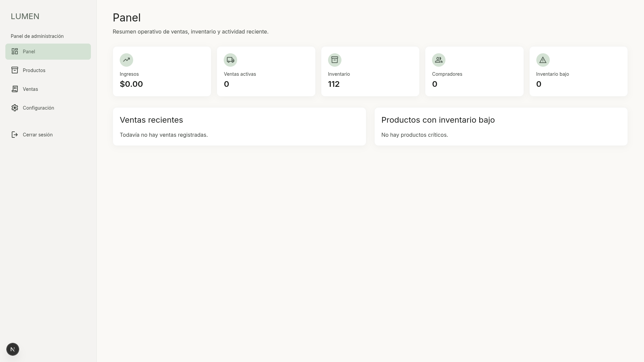Click the LUMEN logo text
Screen dimensions: 644x362
coord(25,16)
